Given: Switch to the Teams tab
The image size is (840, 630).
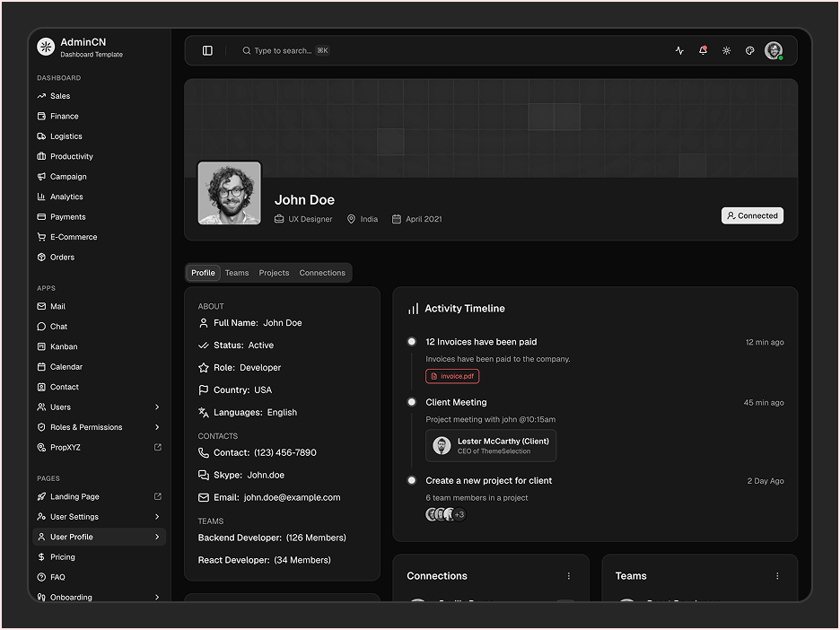Looking at the screenshot, I should pos(237,273).
